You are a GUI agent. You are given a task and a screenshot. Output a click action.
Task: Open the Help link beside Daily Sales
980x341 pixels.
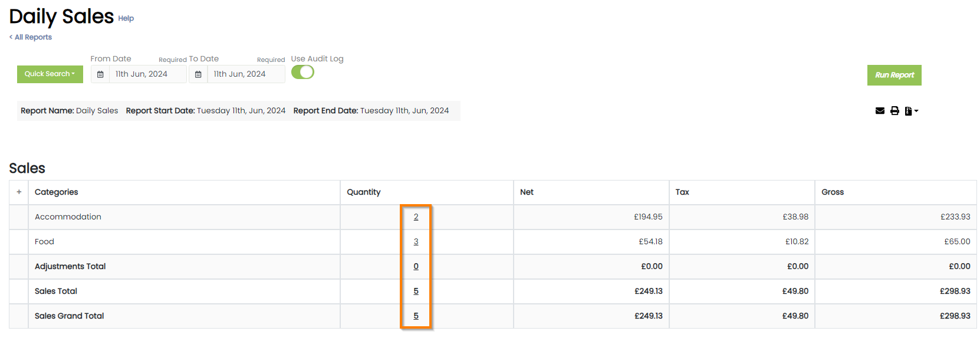pos(126,18)
